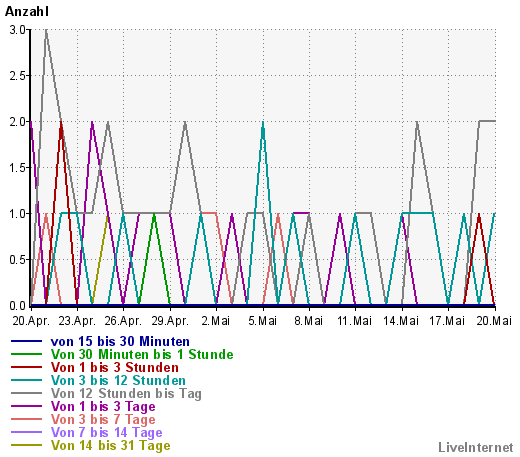Image resolution: width=520 pixels, height=457 pixels.
Task: Click the 20.Apr. date label on axis
Action: [x=31, y=321]
